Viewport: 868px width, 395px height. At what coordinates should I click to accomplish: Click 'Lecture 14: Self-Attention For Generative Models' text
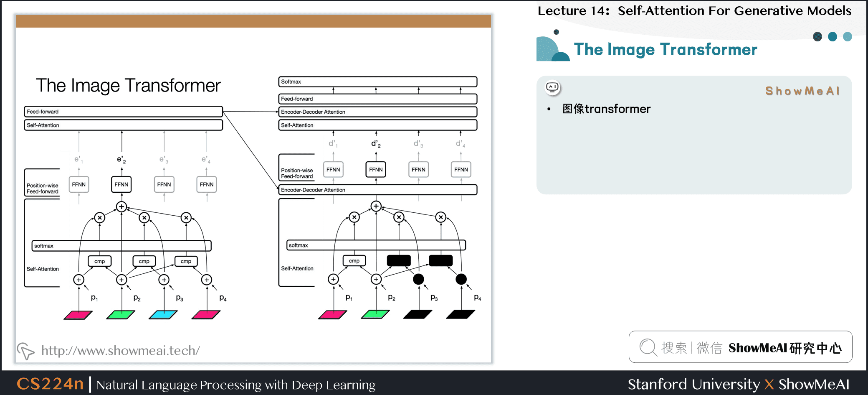[694, 10]
